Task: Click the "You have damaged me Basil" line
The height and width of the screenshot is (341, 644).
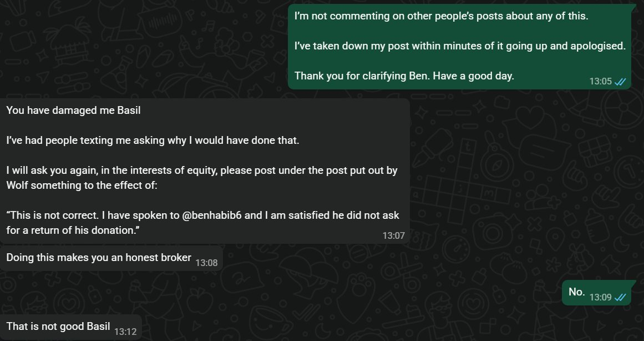Action: pyautogui.click(x=73, y=110)
